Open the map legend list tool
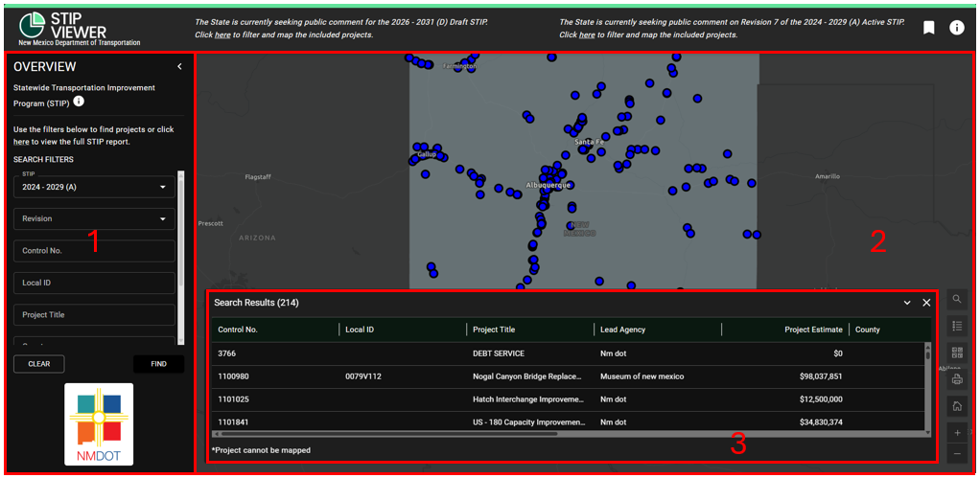This screenshot has width=980, height=478. pos(957,325)
